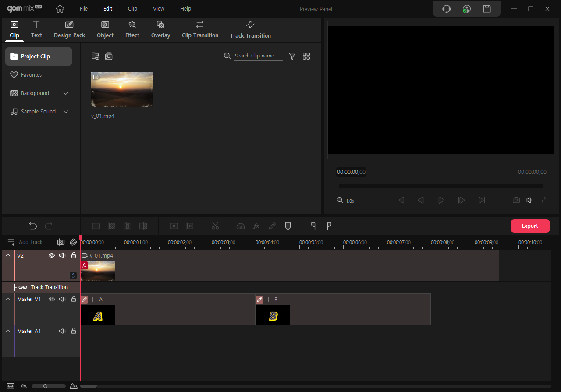Open the clip filter funnel icon

(x=292, y=56)
